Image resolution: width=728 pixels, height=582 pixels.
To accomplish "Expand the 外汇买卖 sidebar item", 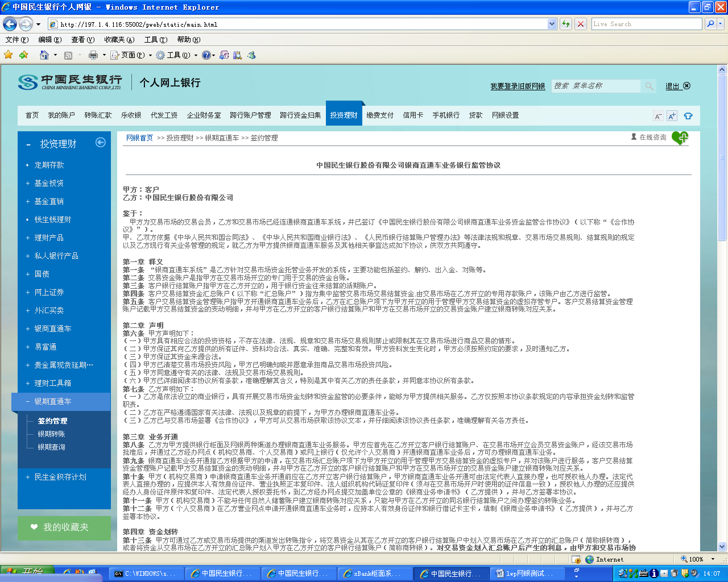I will pos(49,310).
